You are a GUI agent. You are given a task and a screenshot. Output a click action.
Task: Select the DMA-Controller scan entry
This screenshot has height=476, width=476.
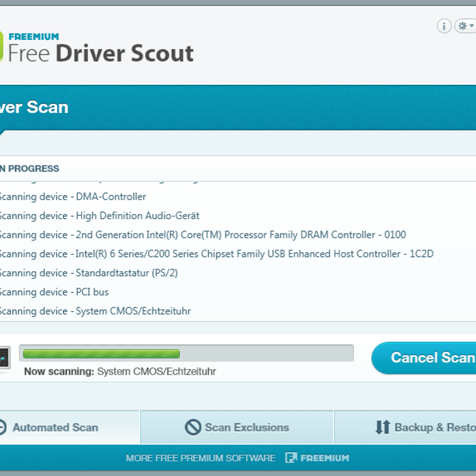click(73, 197)
